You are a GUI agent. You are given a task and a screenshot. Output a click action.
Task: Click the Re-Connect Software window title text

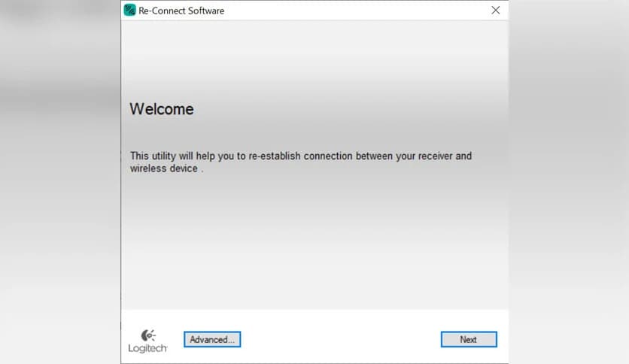[x=181, y=11]
